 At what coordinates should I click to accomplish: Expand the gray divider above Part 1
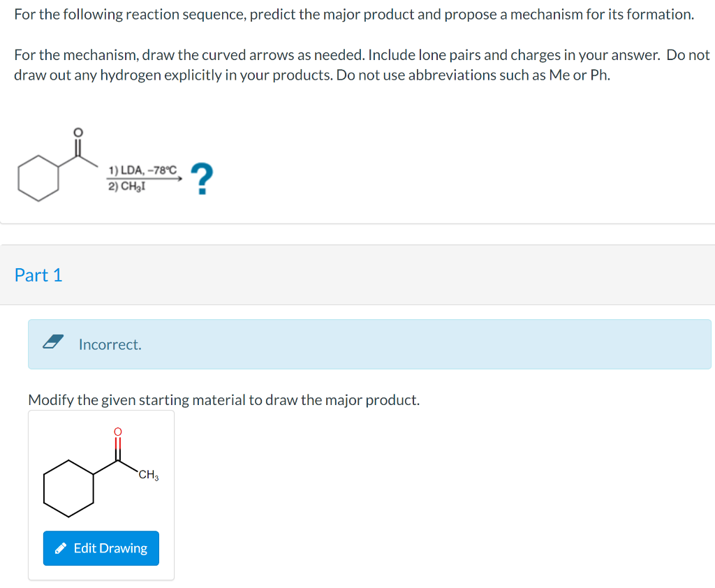(x=357, y=236)
